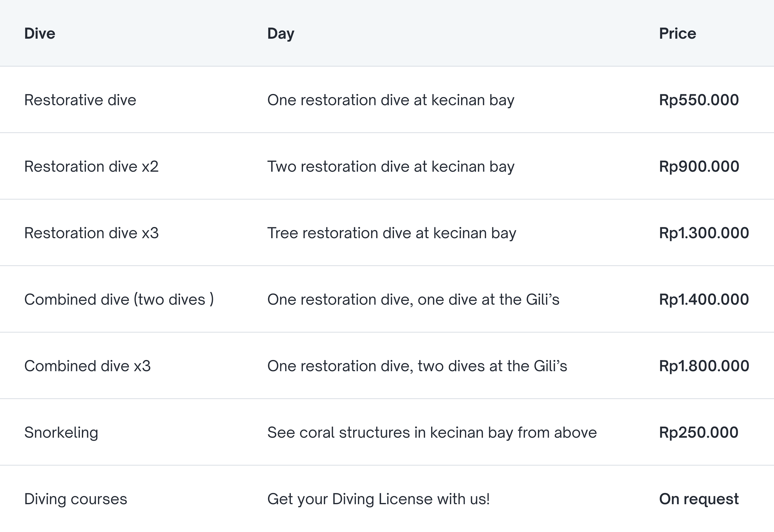This screenshot has width=774, height=532.
Task: Select Restoration dive x2 label
Action: coord(91,166)
